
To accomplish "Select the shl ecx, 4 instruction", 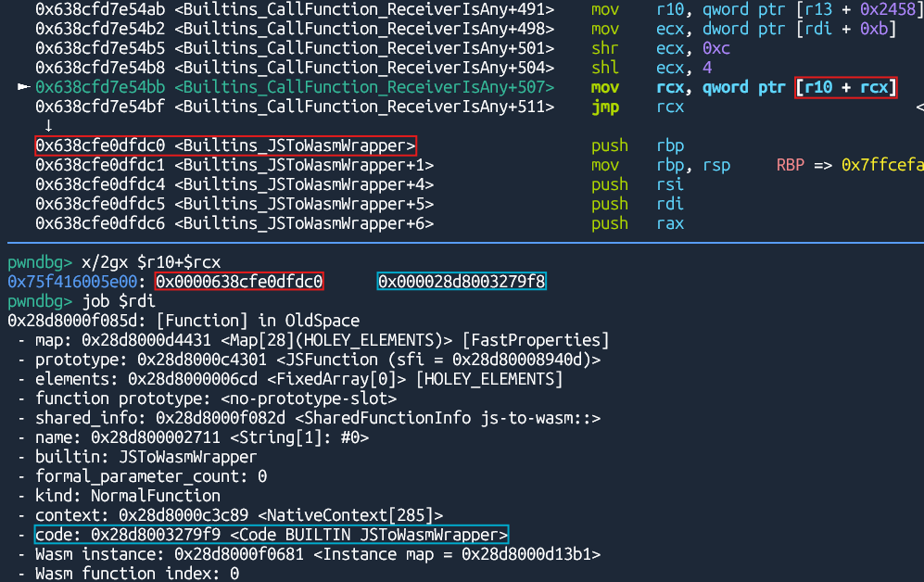I will 638,68.
